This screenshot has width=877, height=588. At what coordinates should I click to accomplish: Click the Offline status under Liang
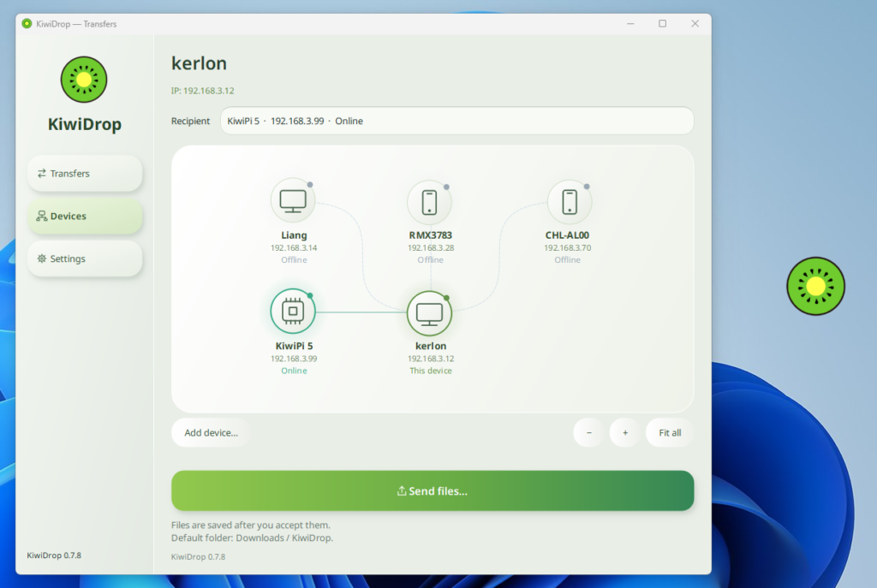pyautogui.click(x=294, y=260)
